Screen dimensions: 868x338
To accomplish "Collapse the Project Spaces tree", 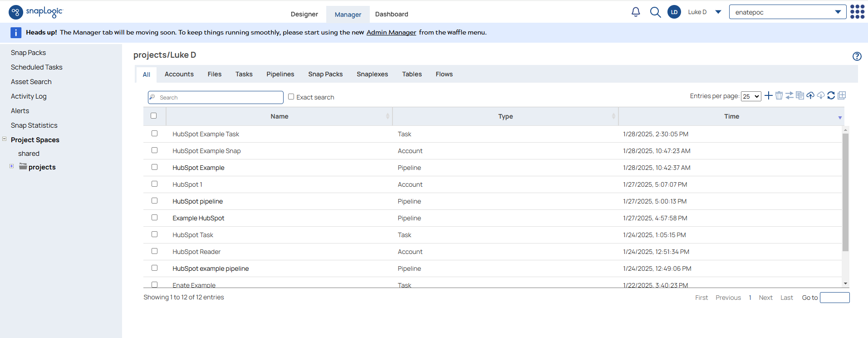I will tap(5, 139).
